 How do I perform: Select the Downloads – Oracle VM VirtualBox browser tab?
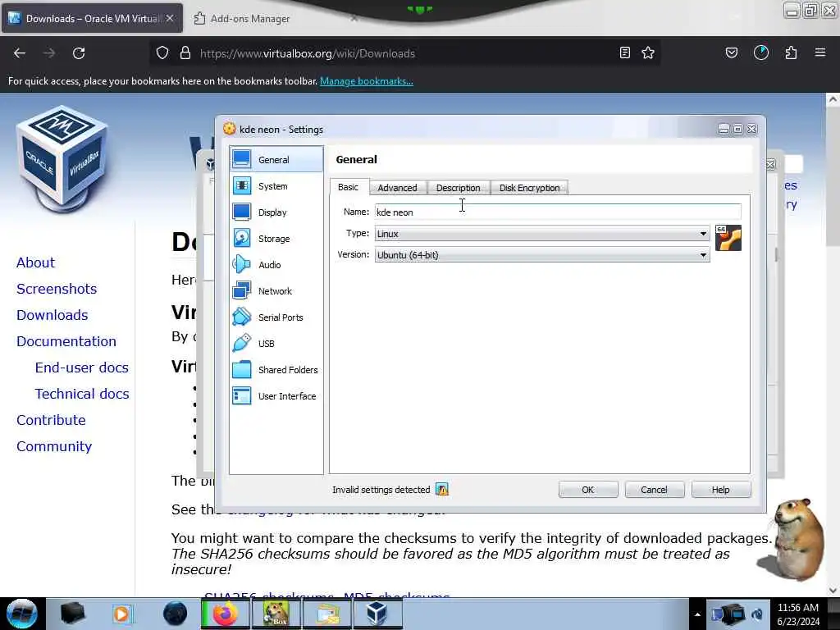point(92,18)
